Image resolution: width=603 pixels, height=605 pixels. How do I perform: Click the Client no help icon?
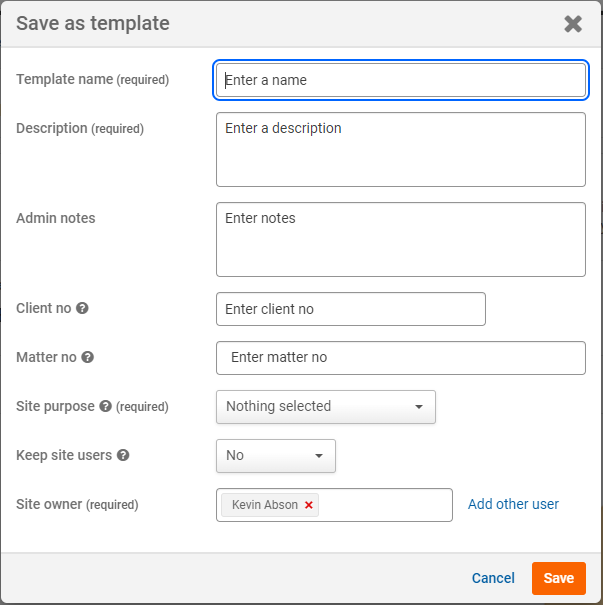coord(82,309)
